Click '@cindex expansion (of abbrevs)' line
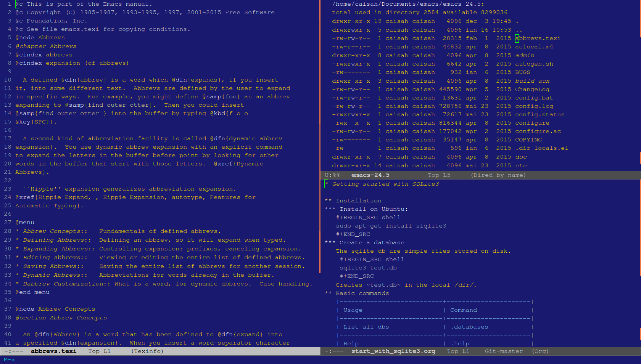This screenshot has width=641, height=364. [72, 63]
